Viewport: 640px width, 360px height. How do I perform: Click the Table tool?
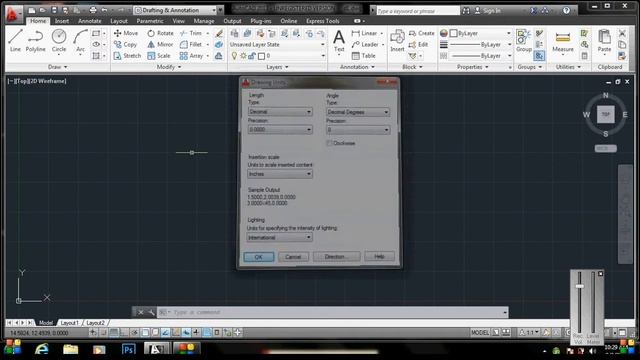(364, 56)
